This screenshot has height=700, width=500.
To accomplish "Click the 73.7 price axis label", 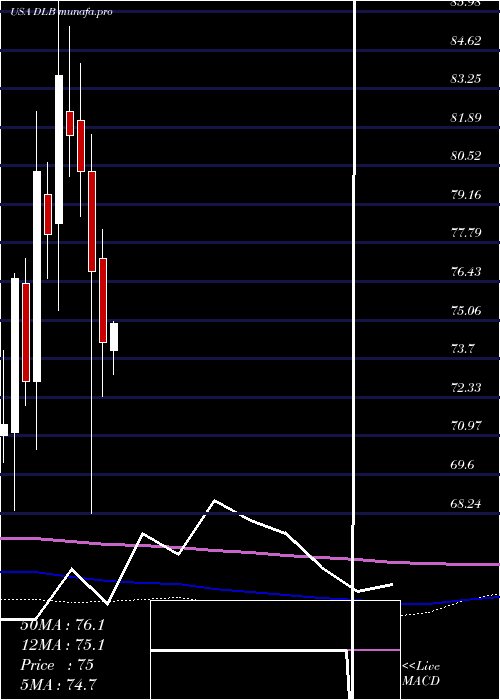I will tap(463, 348).
